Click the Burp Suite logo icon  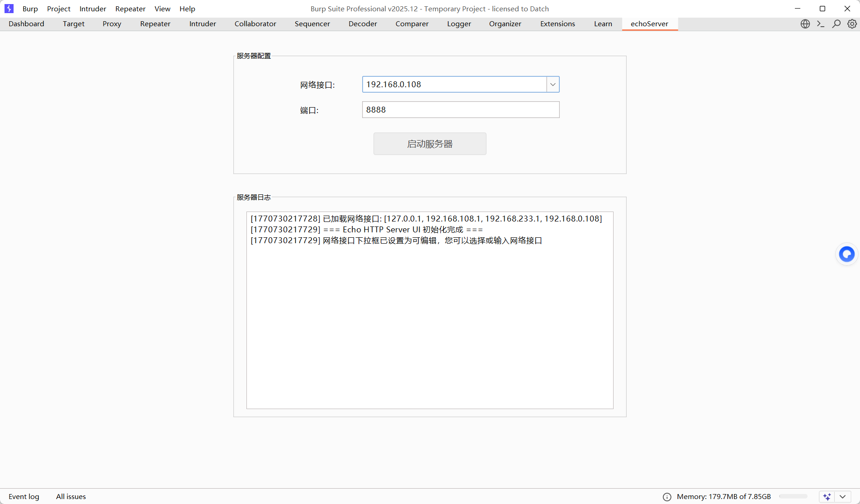click(9, 9)
